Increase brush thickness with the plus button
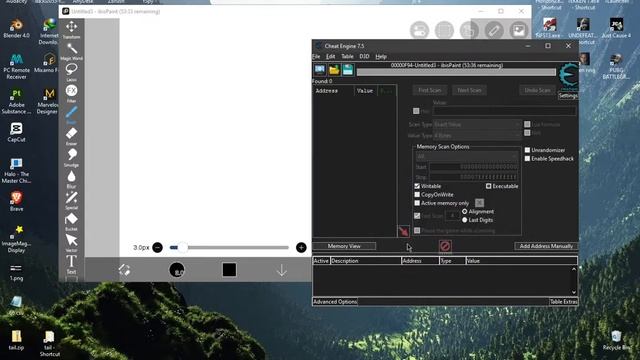This screenshot has height=360, width=640. coord(301,247)
